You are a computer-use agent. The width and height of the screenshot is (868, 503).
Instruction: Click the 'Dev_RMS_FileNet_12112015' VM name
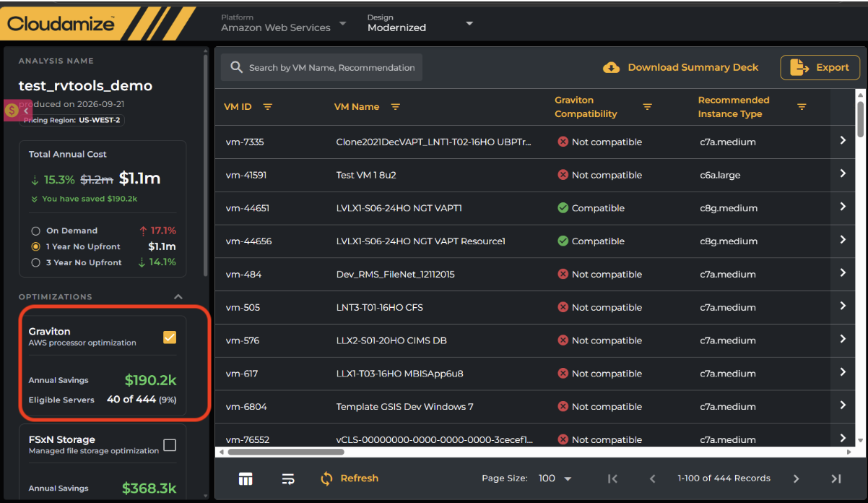coord(396,275)
